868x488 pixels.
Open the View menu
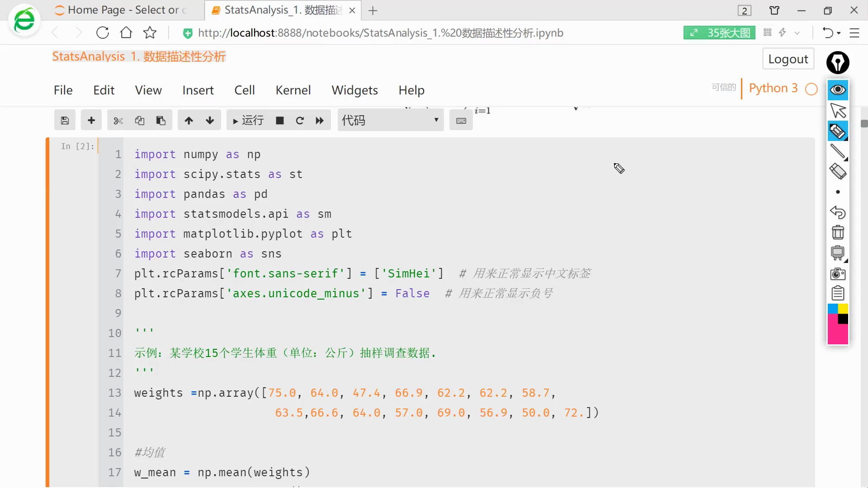point(148,90)
